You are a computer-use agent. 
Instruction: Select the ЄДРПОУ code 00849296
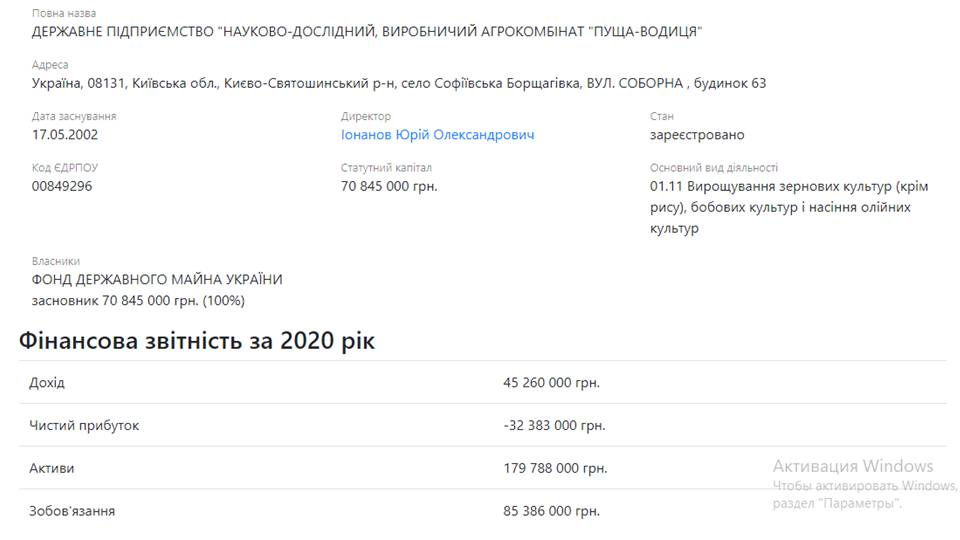[x=62, y=186]
